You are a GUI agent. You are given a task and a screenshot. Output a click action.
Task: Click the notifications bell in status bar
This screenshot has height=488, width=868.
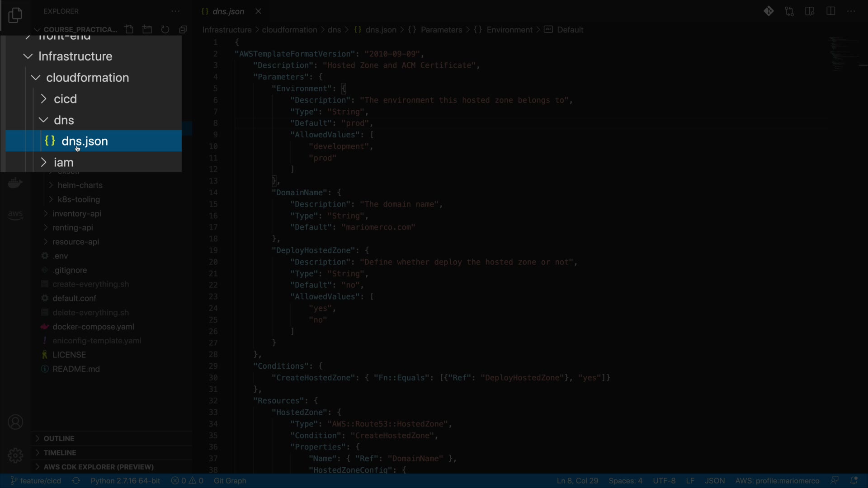854,481
